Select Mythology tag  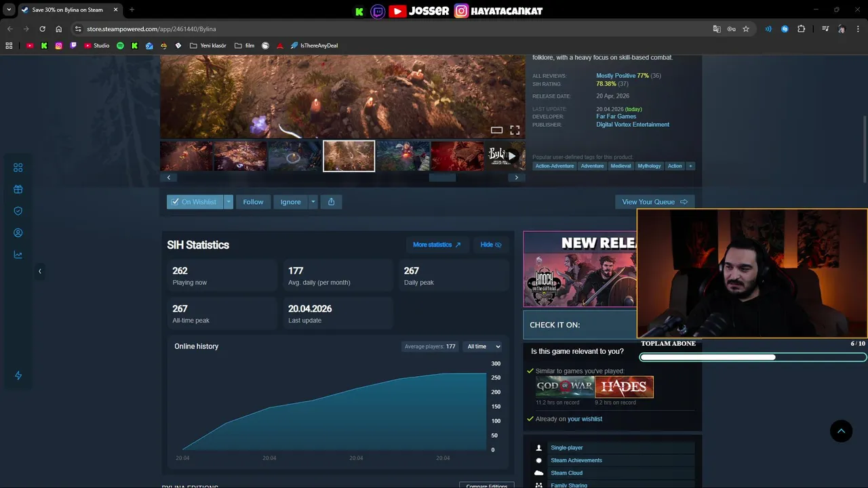pos(649,165)
